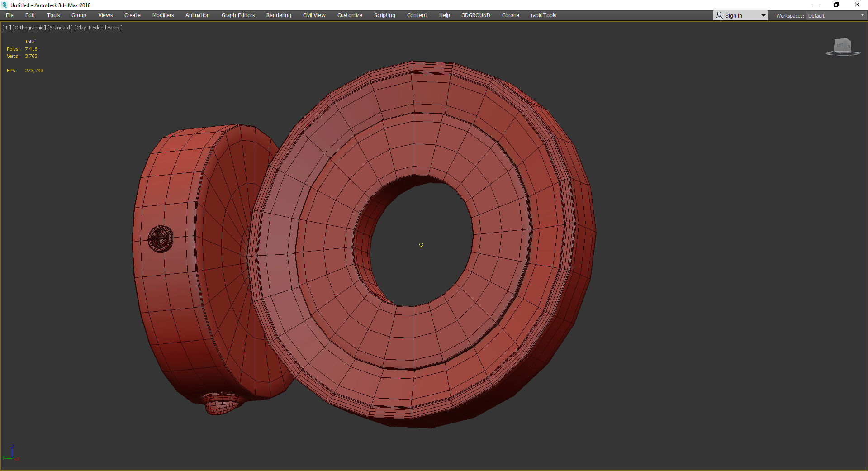Close the 3ds Max window
Viewport: 868px width, 471px height.
pyautogui.click(x=857, y=5)
